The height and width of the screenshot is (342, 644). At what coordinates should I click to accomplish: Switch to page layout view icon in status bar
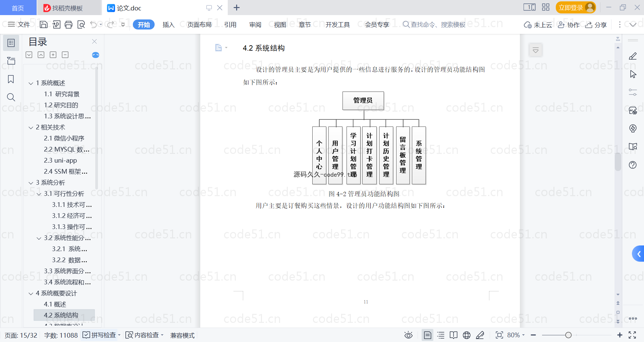[428, 335]
